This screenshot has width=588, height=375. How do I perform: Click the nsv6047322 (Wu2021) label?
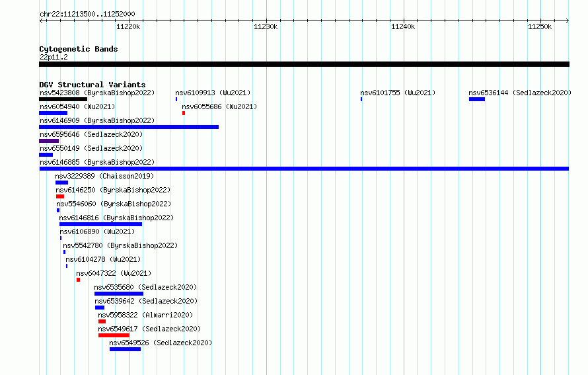coord(114,273)
